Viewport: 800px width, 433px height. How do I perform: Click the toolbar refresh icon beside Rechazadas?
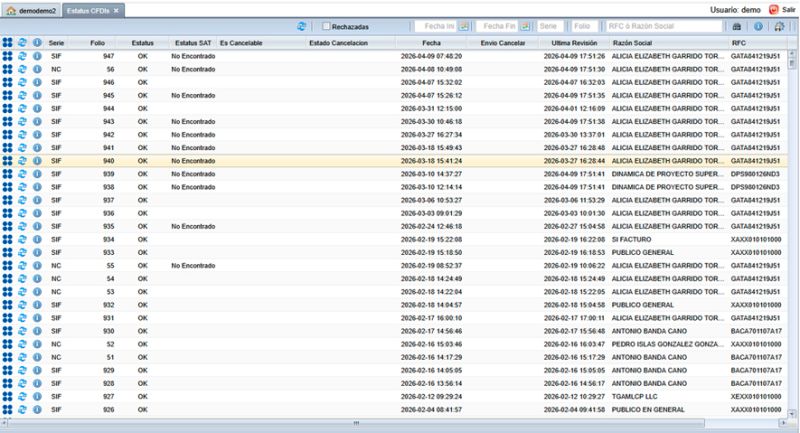301,26
